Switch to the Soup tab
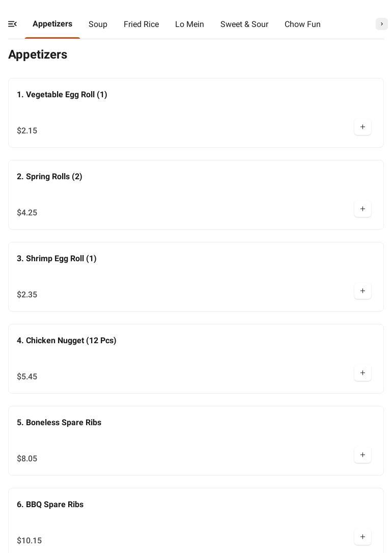This screenshot has width=392, height=553. coord(98,24)
